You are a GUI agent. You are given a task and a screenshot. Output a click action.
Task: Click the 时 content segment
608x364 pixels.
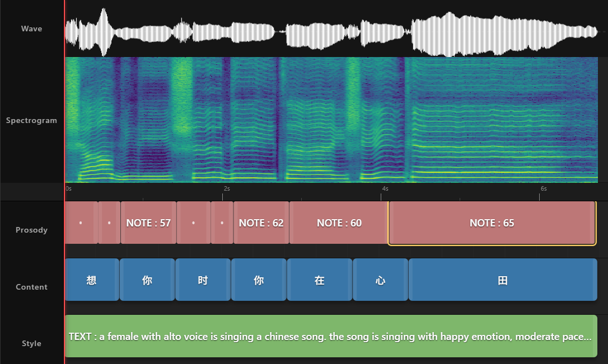203,280
